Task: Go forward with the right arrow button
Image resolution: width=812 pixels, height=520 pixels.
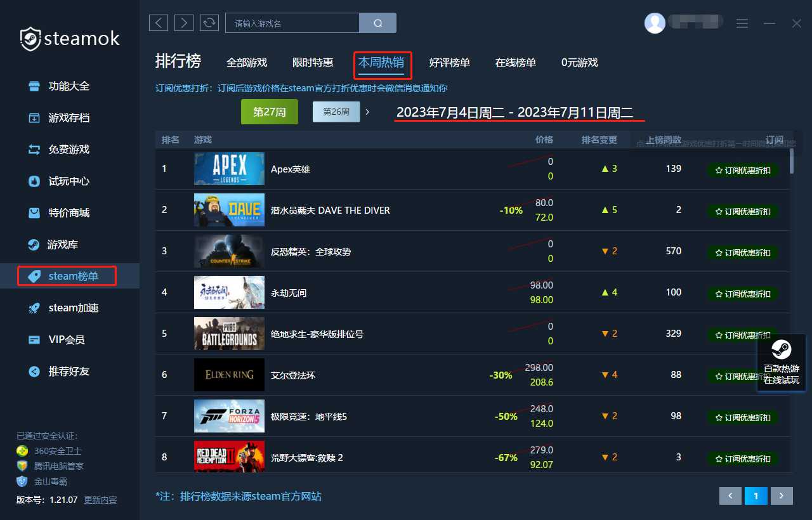Action: coord(184,23)
